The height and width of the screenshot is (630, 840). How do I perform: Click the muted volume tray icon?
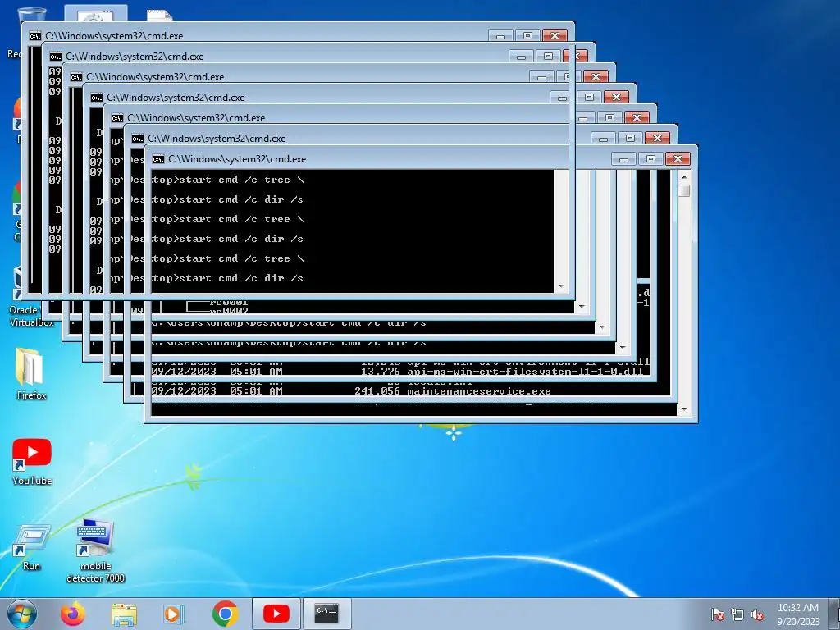pyautogui.click(x=757, y=614)
